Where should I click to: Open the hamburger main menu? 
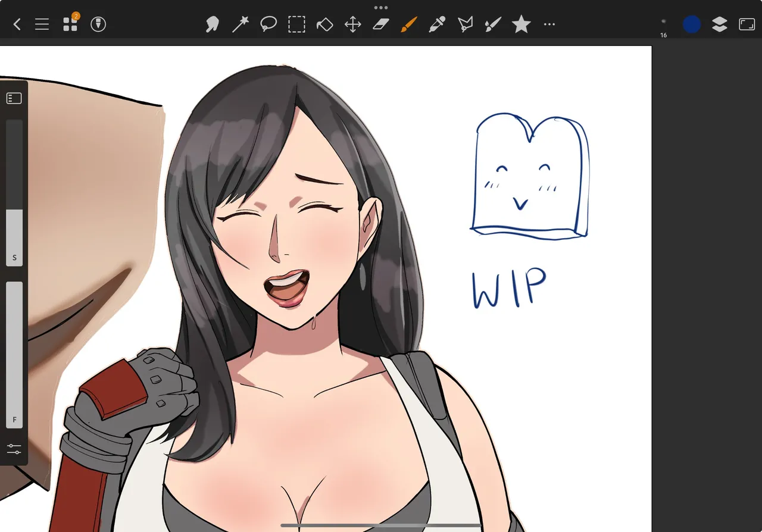pyautogui.click(x=42, y=24)
